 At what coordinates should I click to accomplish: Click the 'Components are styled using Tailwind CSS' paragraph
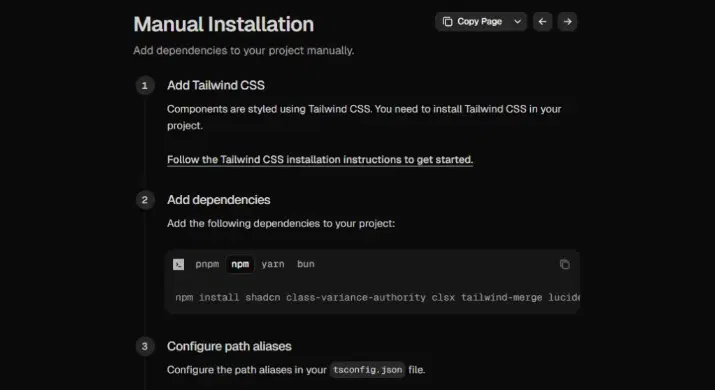tap(364, 117)
